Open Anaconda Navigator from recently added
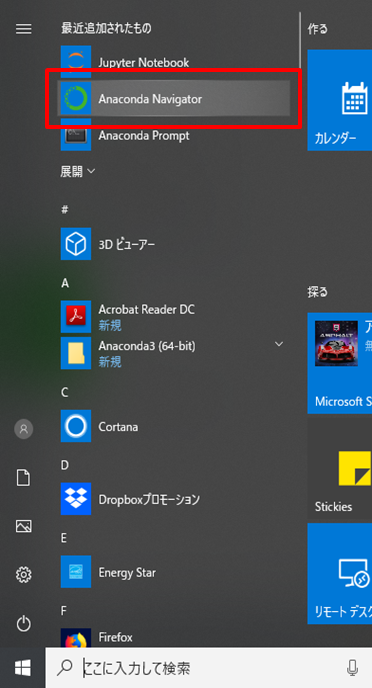The image size is (372, 688). click(x=174, y=99)
